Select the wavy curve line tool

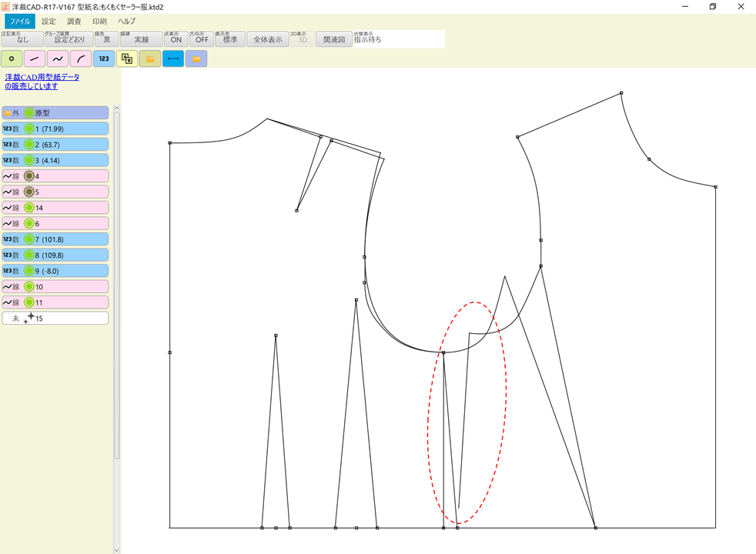(56, 58)
